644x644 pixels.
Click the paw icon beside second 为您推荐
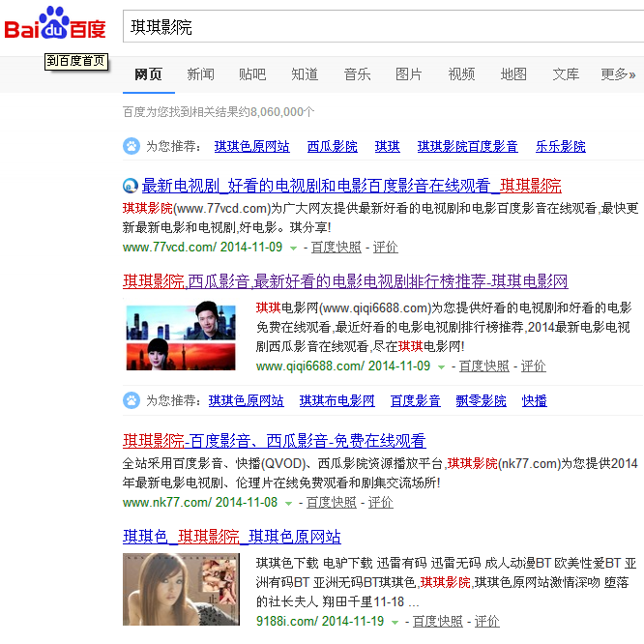click(x=132, y=400)
